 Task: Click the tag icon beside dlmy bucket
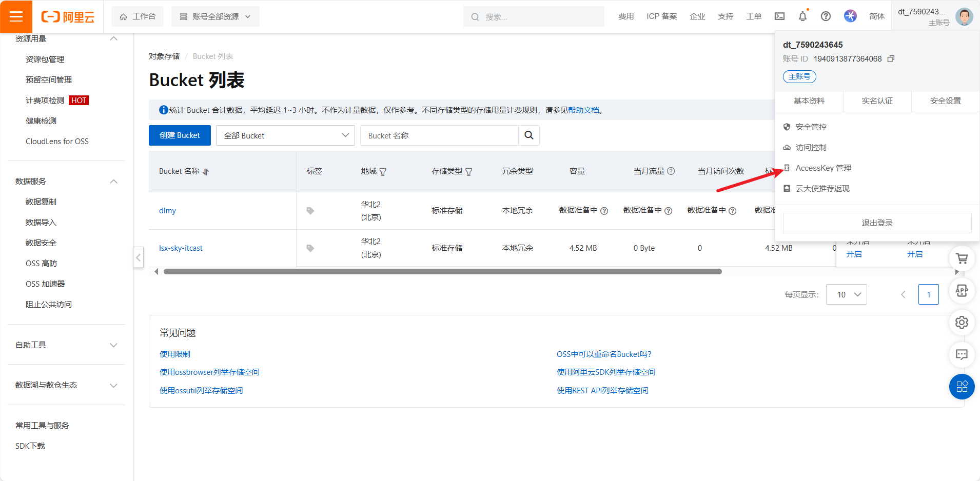tap(310, 210)
